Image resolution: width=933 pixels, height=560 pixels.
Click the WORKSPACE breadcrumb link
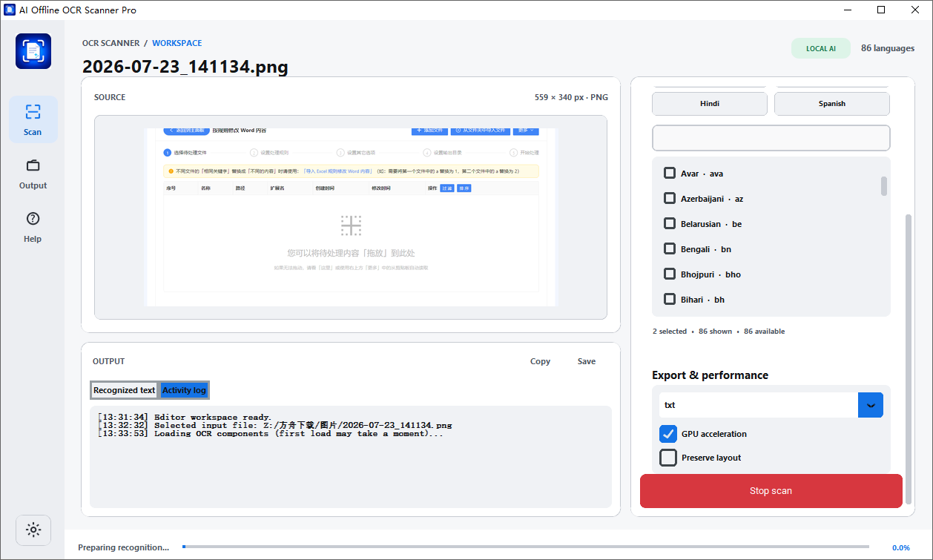pyautogui.click(x=177, y=43)
